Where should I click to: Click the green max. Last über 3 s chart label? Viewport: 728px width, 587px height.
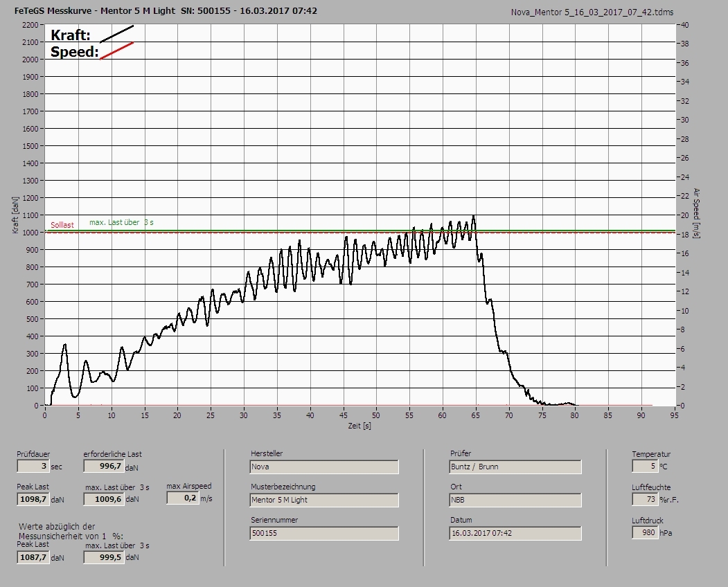pos(121,222)
